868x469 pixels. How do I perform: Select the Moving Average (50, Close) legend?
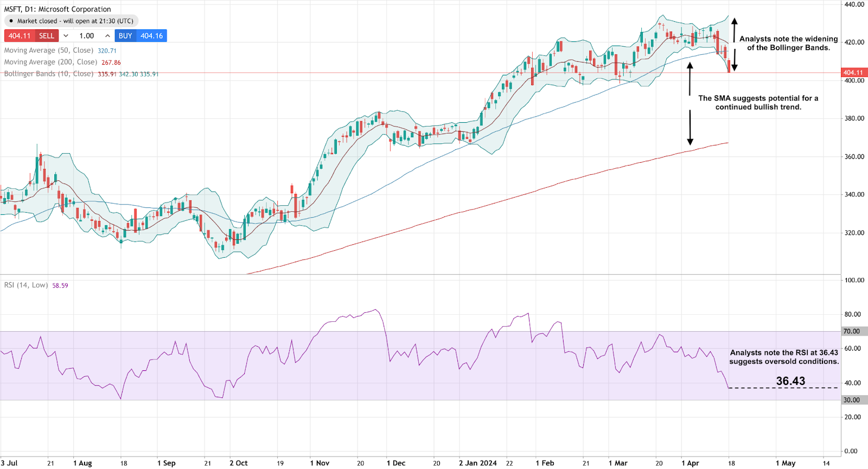tap(49, 50)
